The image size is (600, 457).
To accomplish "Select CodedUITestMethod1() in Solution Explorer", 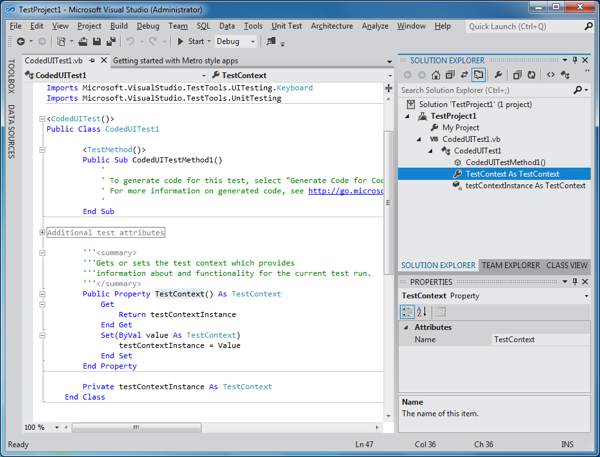I will click(505, 162).
